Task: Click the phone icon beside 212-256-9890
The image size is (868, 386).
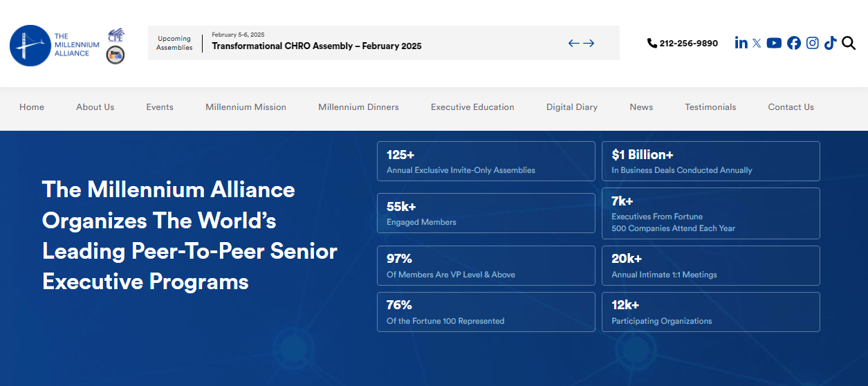Action: (x=652, y=43)
